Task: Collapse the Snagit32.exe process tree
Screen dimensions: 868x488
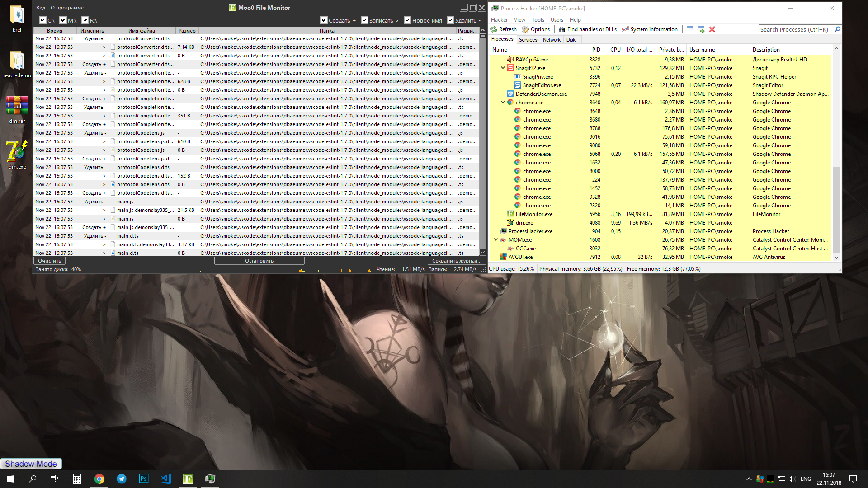Action: pos(503,68)
